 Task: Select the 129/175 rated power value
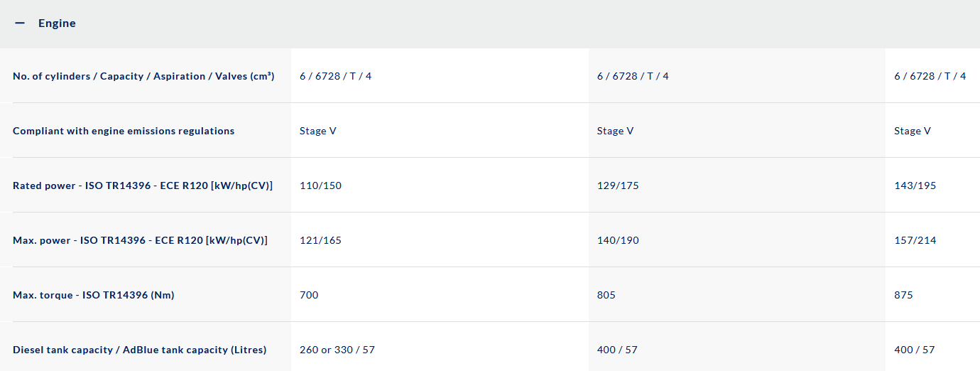tap(618, 185)
